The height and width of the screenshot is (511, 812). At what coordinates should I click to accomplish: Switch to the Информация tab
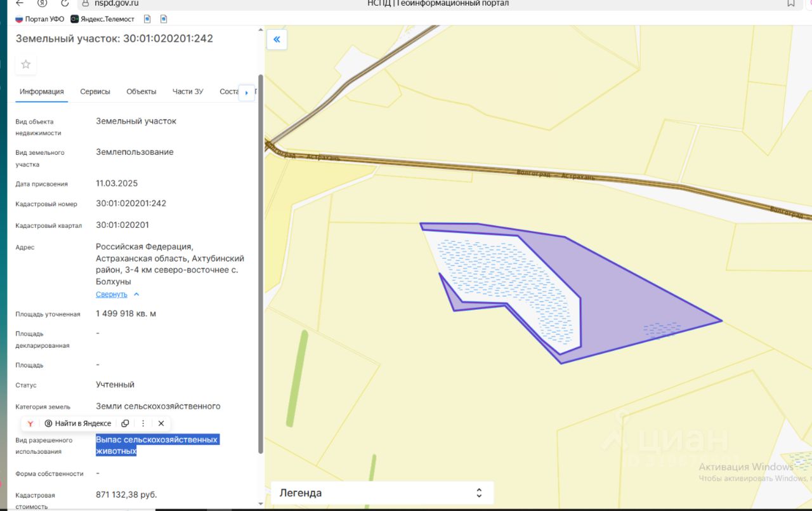click(x=41, y=91)
